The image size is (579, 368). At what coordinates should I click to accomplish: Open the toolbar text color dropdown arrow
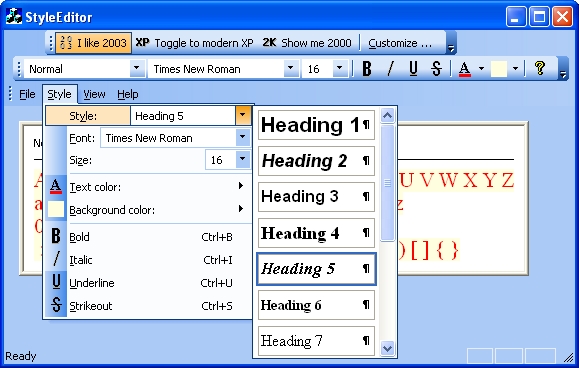click(x=481, y=68)
